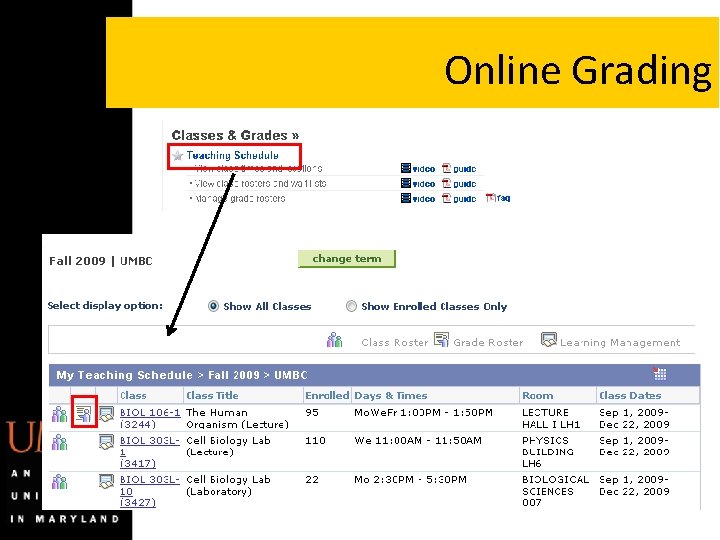Viewport: 720px width, 540px height.
Task: Open the Teaching Schedule link
Action: 232,155
